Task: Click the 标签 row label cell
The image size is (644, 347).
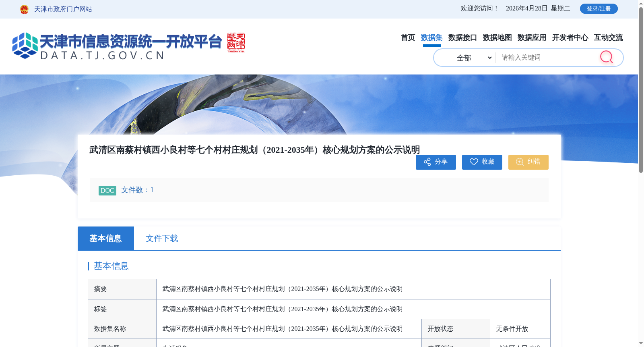Action: (x=122, y=309)
